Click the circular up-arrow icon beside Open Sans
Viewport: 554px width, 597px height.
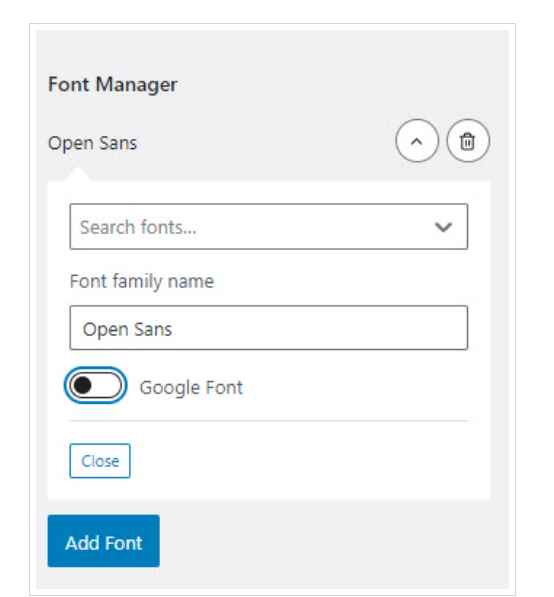click(417, 141)
